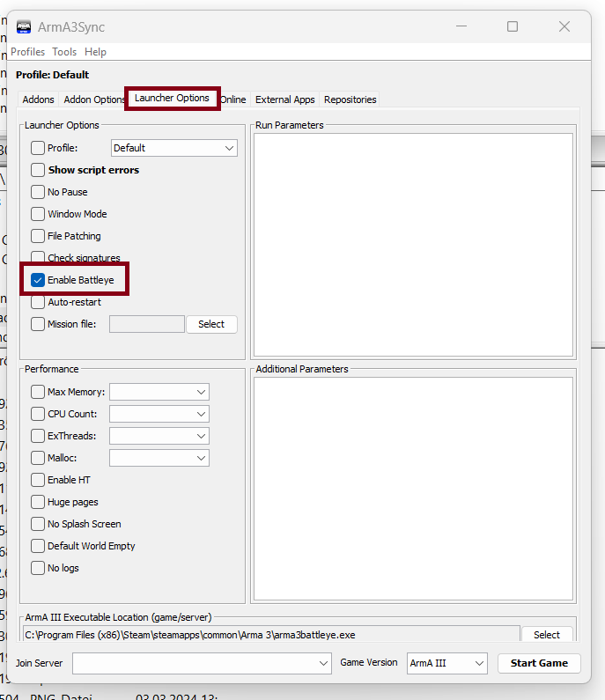Open the Tools menu
Image resolution: width=605 pixels, height=700 pixels.
coord(64,52)
